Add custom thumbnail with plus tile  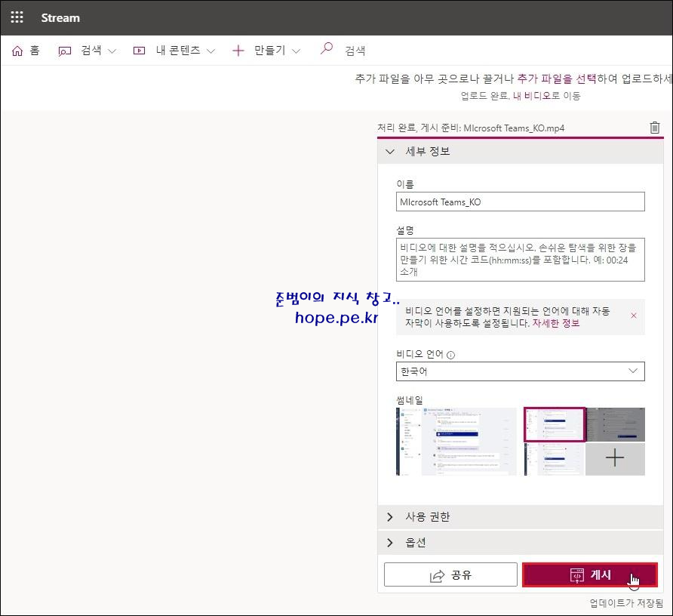pyautogui.click(x=615, y=459)
